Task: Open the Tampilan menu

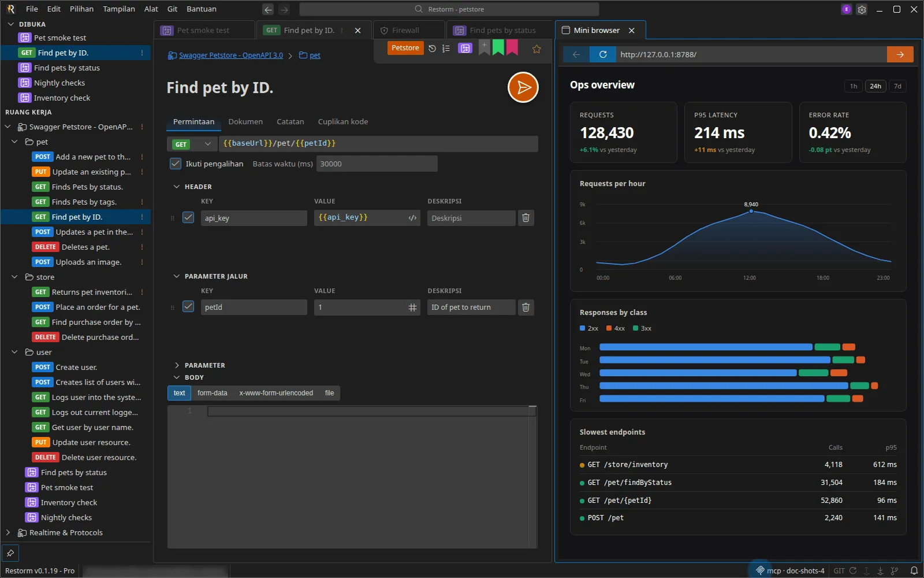Action: [119, 9]
